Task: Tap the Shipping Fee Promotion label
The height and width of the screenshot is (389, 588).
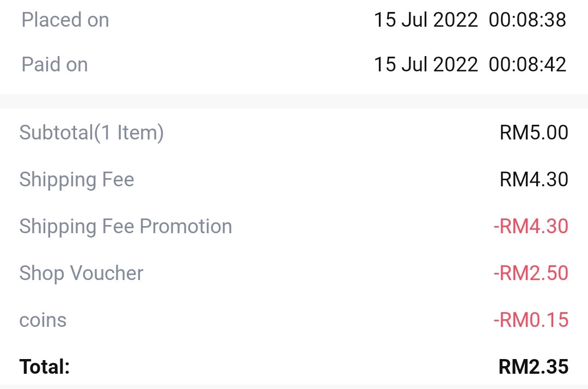Action: pos(126,227)
